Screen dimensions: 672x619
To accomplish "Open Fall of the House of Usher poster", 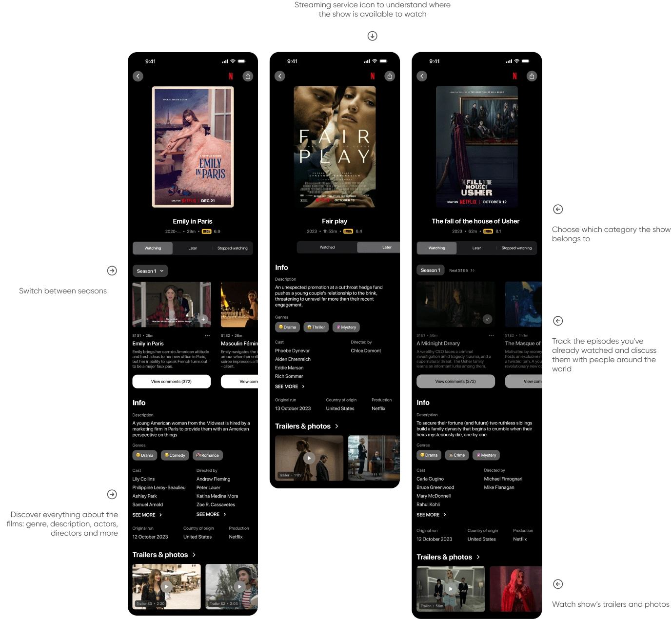I will pos(477,147).
